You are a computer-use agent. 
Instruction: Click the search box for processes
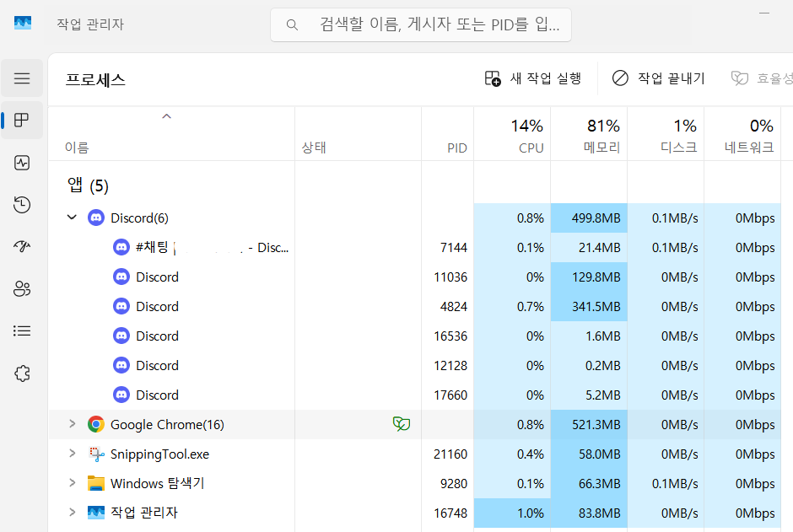[x=421, y=24]
